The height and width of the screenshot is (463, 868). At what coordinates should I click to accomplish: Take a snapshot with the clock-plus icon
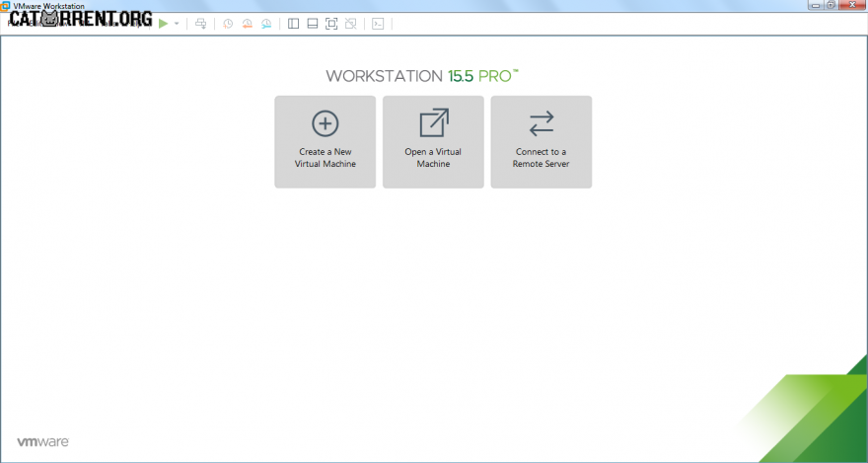point(228,24)
